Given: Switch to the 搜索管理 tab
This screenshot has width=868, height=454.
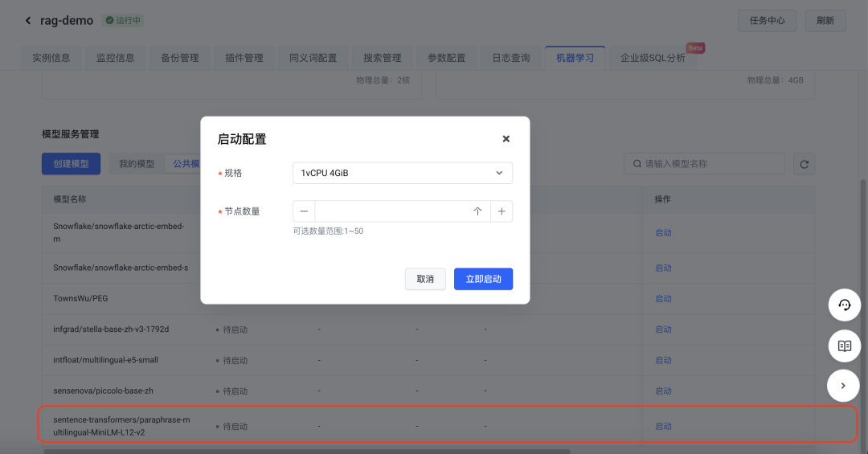Looking at the screenshot, I should tap(382, 58).
